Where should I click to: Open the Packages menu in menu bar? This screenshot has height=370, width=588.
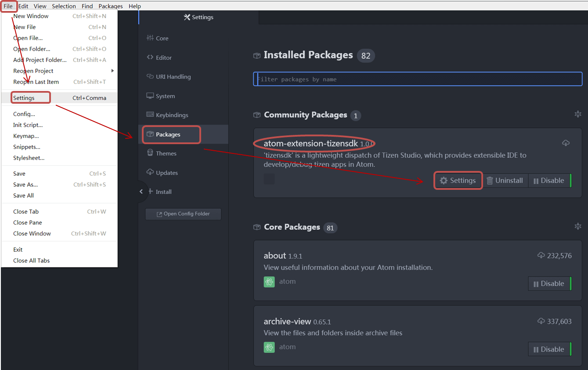[x=111, y=6]
